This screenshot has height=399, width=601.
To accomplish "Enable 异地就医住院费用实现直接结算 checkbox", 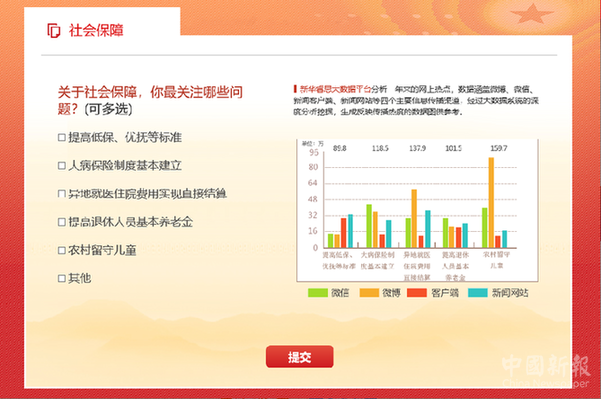I will [62, 194].
